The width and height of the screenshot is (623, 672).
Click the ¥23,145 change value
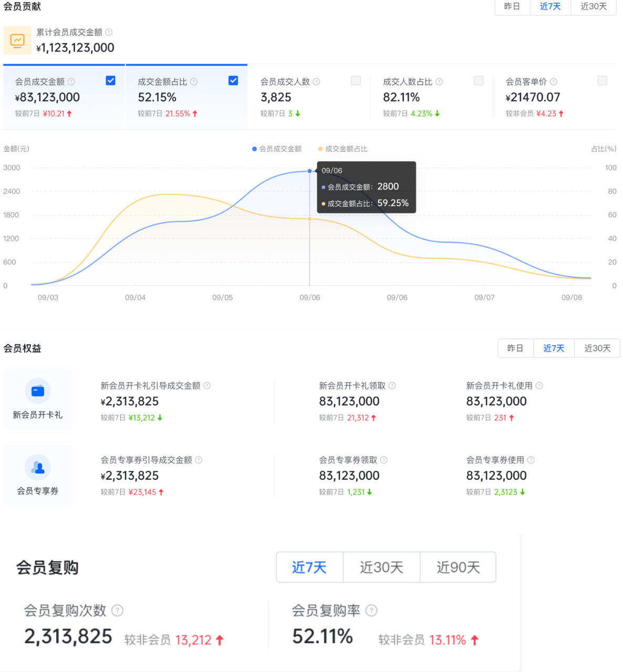click(142, 492)
